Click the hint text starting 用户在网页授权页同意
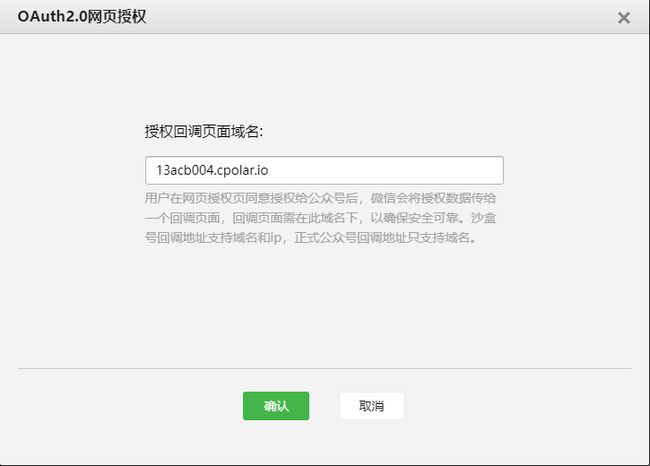650x466 pixels. 320,218
